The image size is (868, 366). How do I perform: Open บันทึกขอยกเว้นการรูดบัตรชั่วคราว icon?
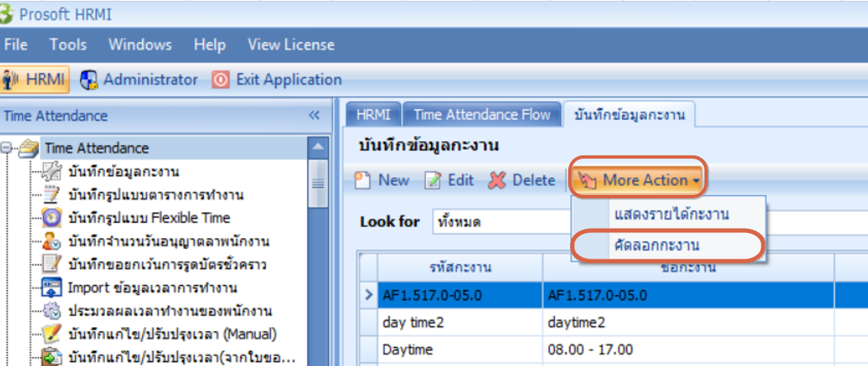52,264
